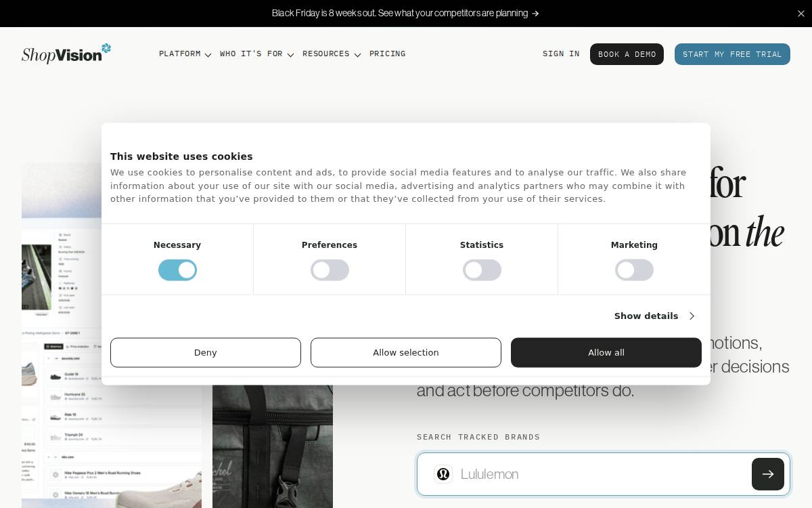Enable the Preferences cookies switch

click(x=330, y=270)
